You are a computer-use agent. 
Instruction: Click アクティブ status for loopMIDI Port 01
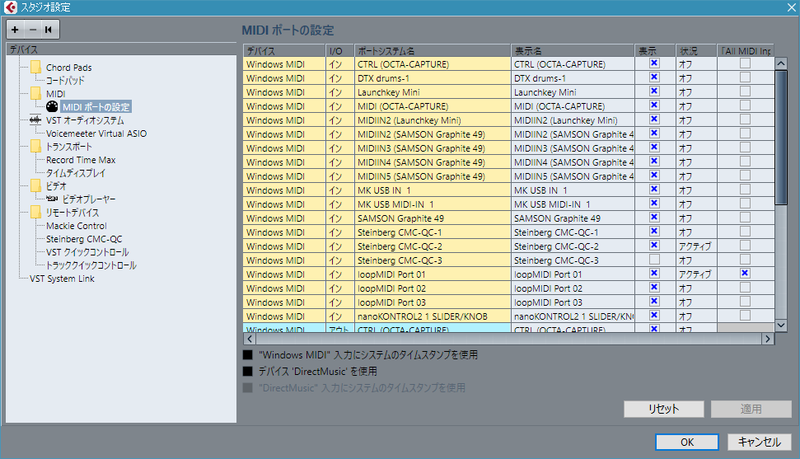[x=696, y=274]
